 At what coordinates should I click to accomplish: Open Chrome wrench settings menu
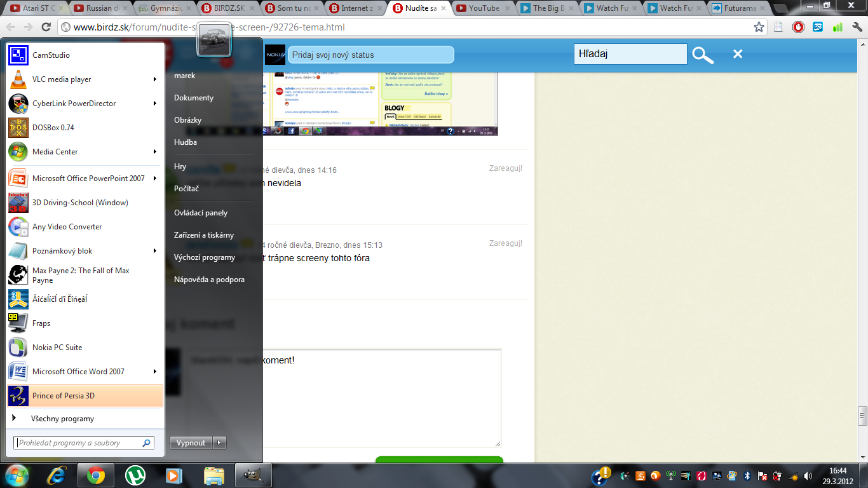857,27
